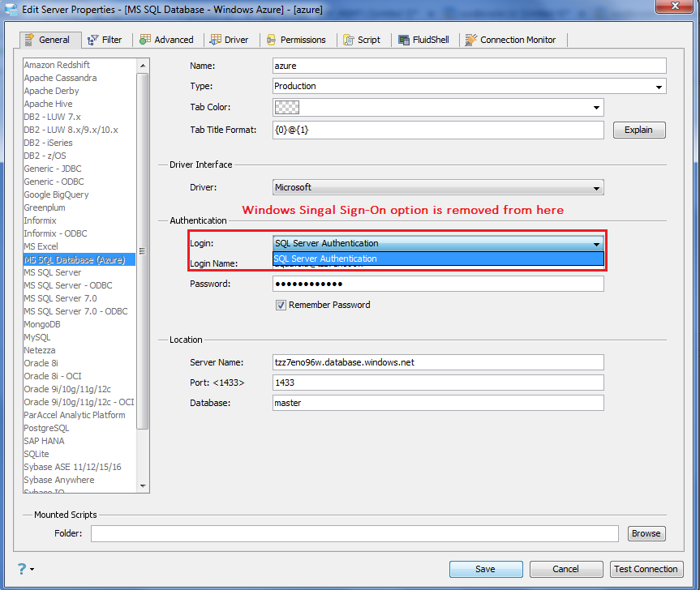Image resolution: width=700 pixels, height=590 pixels.
Task: Open the help menu arrow beside question mark
Action: [x=32, y=569]
